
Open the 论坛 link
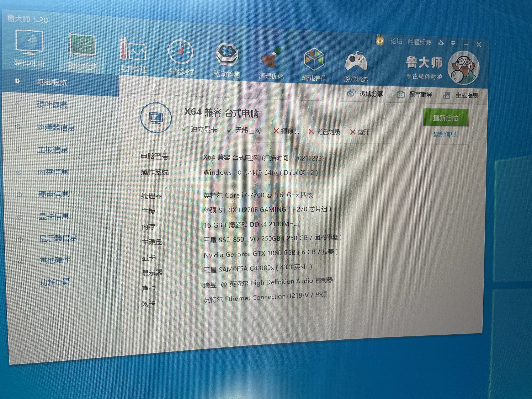[x=396, y=41]
